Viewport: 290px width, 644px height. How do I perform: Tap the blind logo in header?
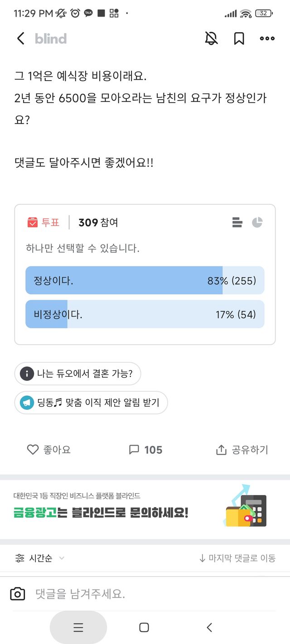click(x=51, y=38)
